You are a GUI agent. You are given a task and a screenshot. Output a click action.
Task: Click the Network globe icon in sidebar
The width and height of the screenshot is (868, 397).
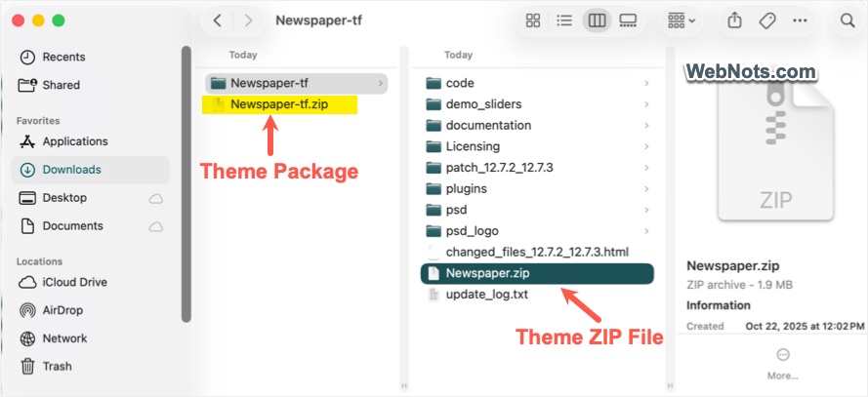27,338
